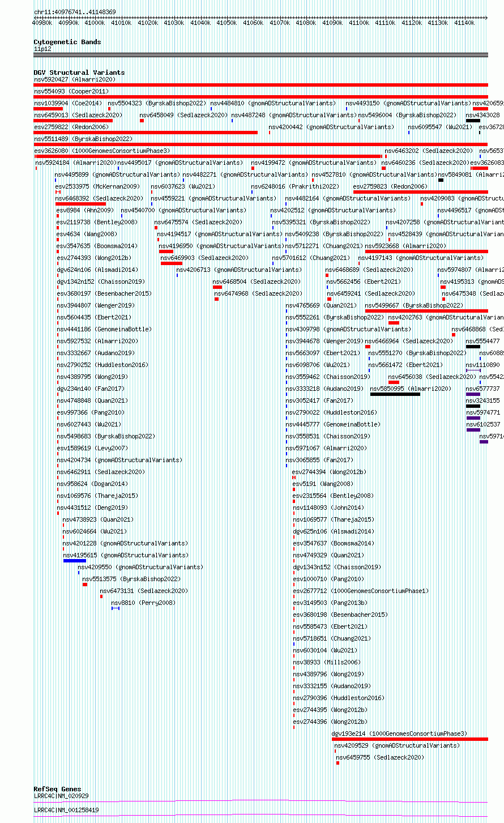Screen dimensions: 504x823
Task: Click label nsv5923668 (Almarri2020)
Action: pos(406,246)
